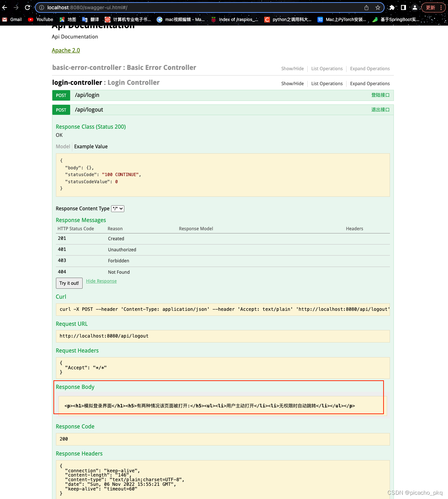Collapse the login-controller heading
The height and width of the screenshot is (499, 448).
pyautogui.click(x=106, y=82)
